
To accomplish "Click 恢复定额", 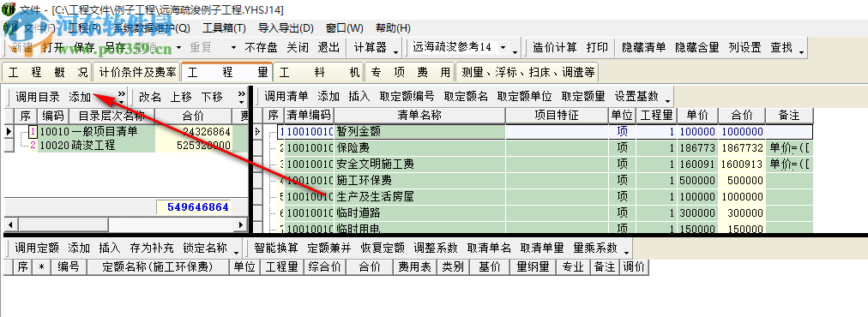I will (x=382, y=248).
